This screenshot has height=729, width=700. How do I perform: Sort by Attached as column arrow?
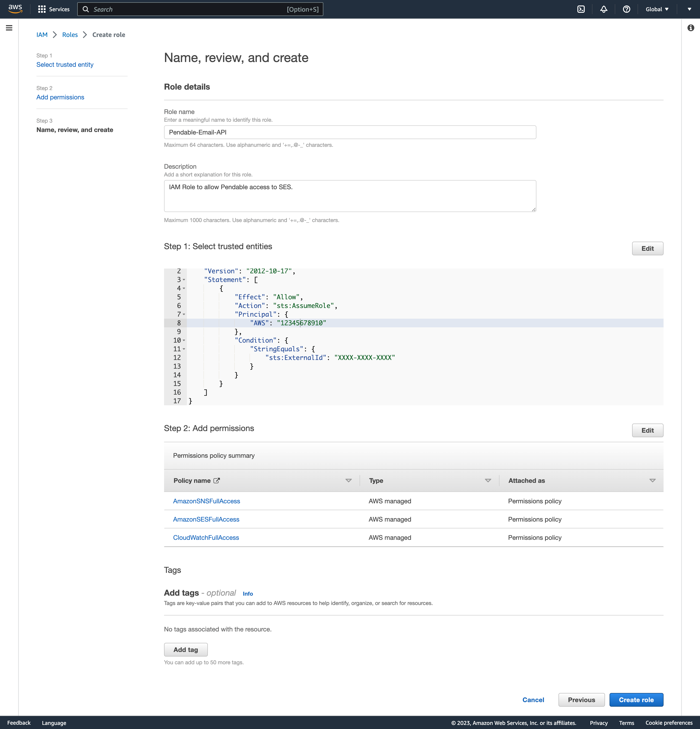click(652, 481)
